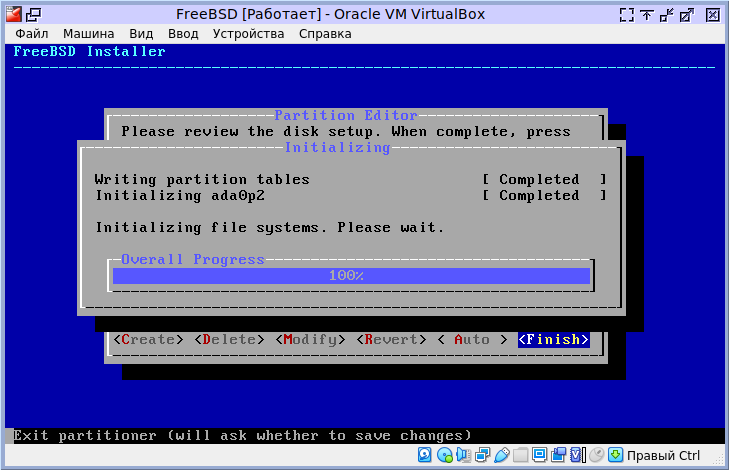Click the Overall Progress 100% bar
The height and width of the screenshot is (470, 729).
(x=351, y=276)
